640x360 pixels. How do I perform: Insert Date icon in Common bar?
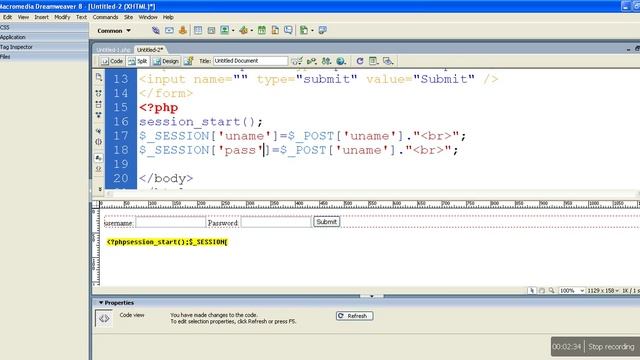click(x=262, y=30)
